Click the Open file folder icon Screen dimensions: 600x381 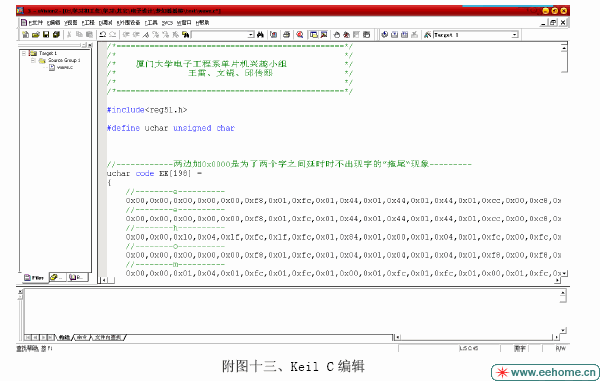(x=36, y=35)
